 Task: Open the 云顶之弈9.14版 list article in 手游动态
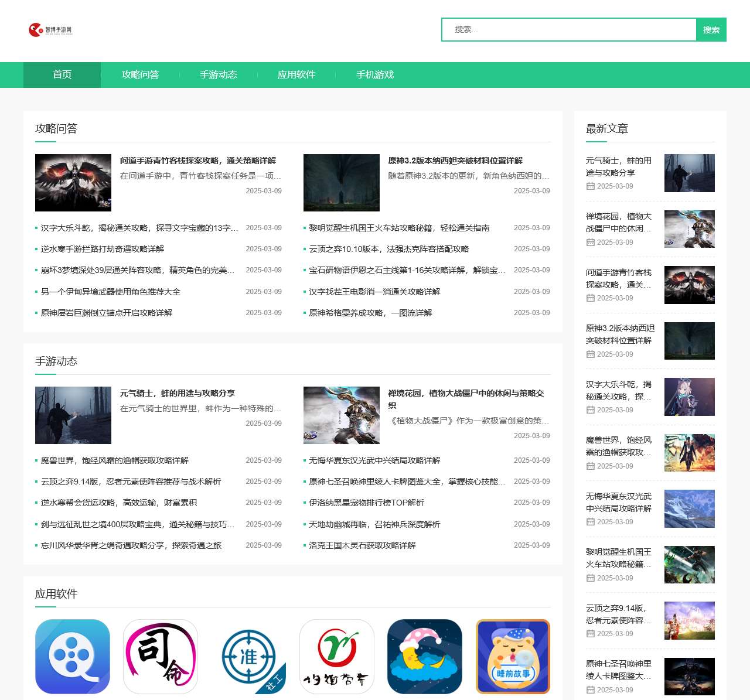click(x=131, y=482)
